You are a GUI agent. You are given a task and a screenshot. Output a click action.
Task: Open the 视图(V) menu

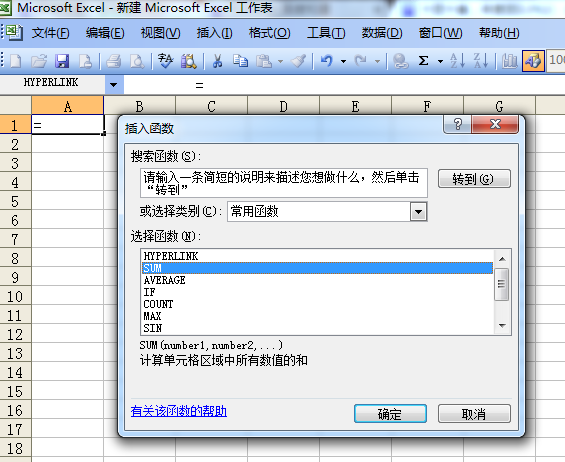click(160, 33)
